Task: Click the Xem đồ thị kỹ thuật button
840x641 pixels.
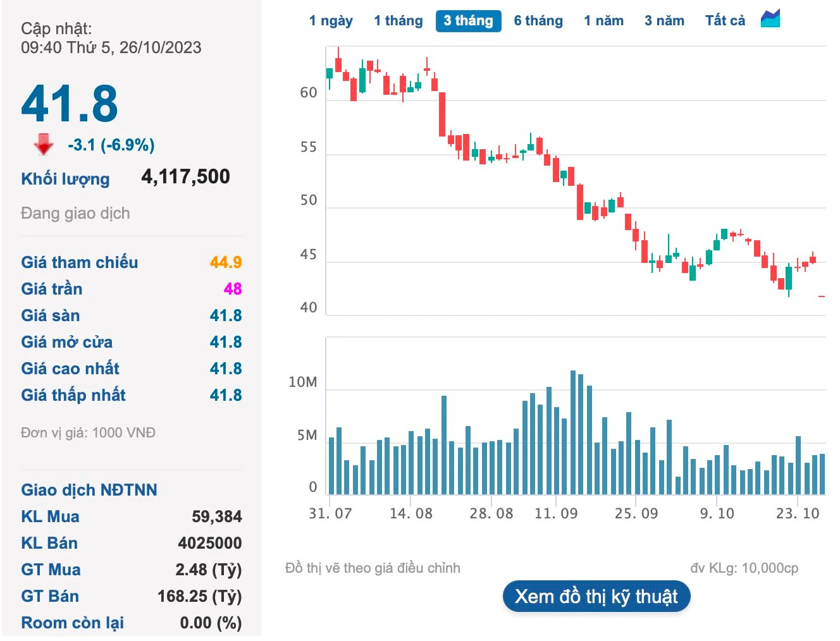Action: [x=596, y=596]
